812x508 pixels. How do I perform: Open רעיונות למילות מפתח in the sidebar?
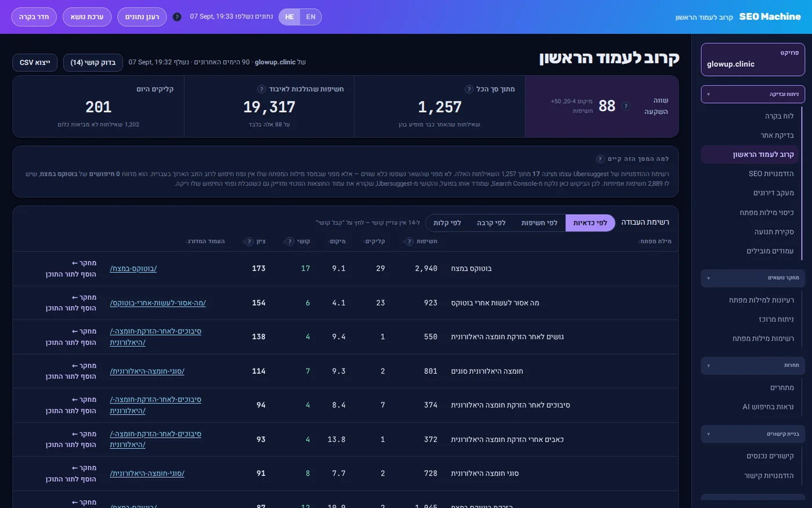click(749, 300)
